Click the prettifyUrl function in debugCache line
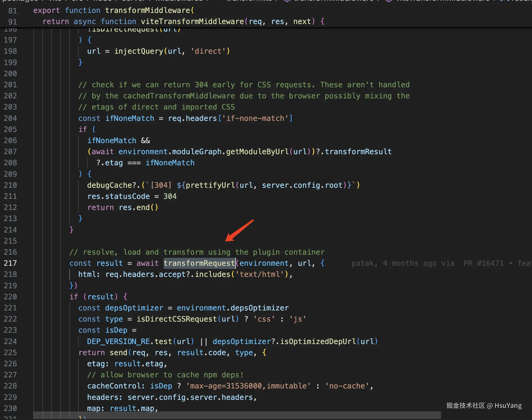 pos(210,185)
